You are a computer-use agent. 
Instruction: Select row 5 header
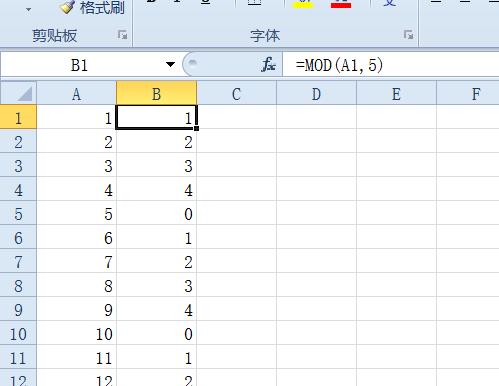18,213
